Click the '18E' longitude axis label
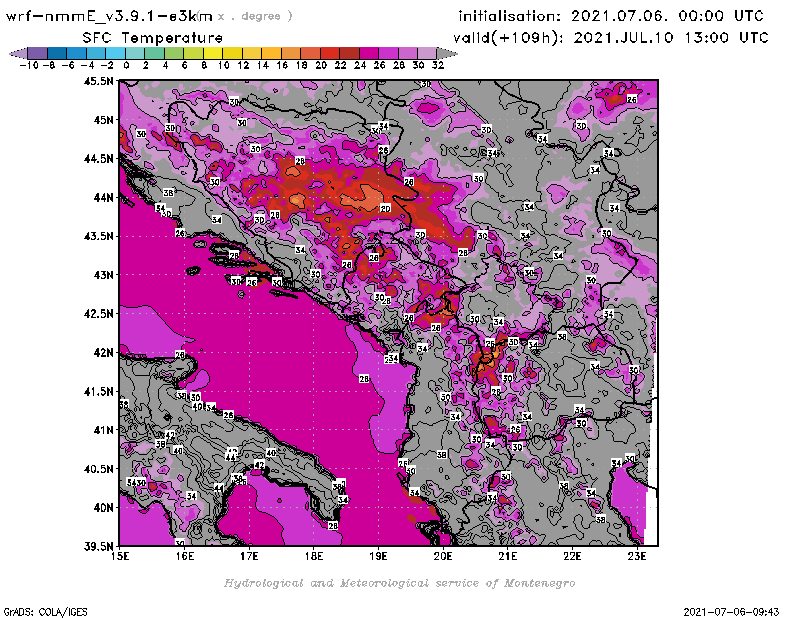 point(314,556)
